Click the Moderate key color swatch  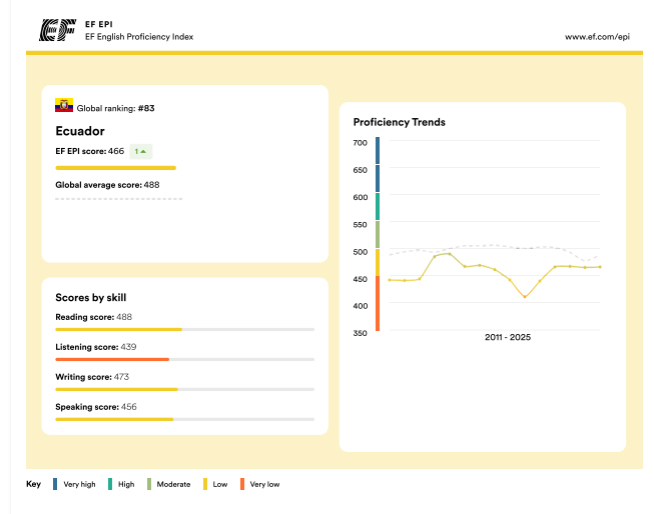149,484
